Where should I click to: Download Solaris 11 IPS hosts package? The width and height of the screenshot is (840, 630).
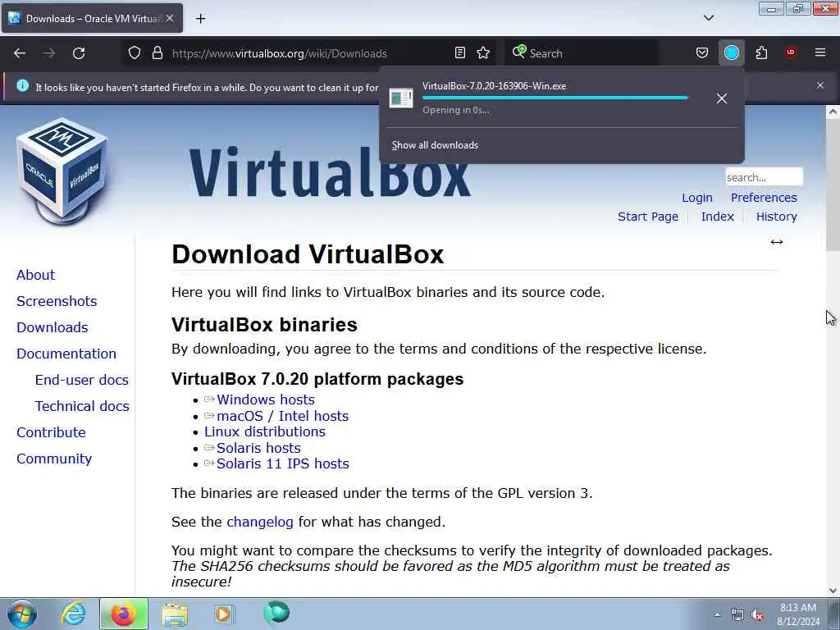[283, 464]
